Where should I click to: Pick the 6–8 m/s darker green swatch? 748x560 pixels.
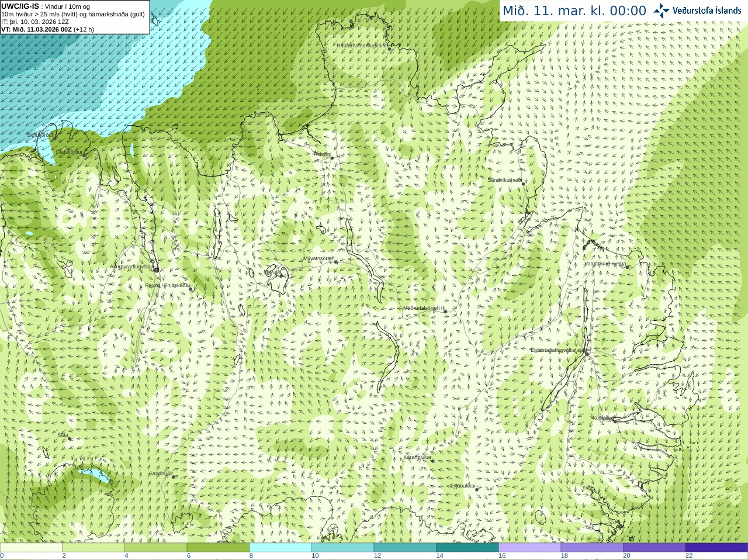click(218, 548)
